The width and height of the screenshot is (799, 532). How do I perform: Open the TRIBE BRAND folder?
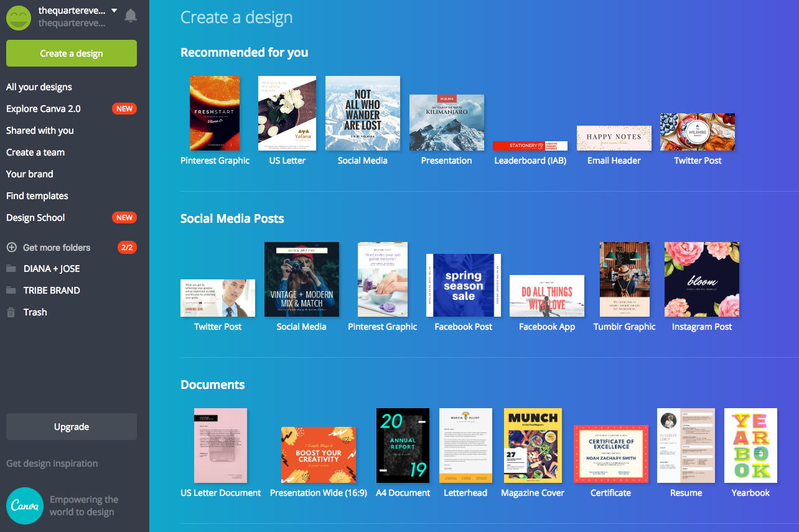(52, 291)
